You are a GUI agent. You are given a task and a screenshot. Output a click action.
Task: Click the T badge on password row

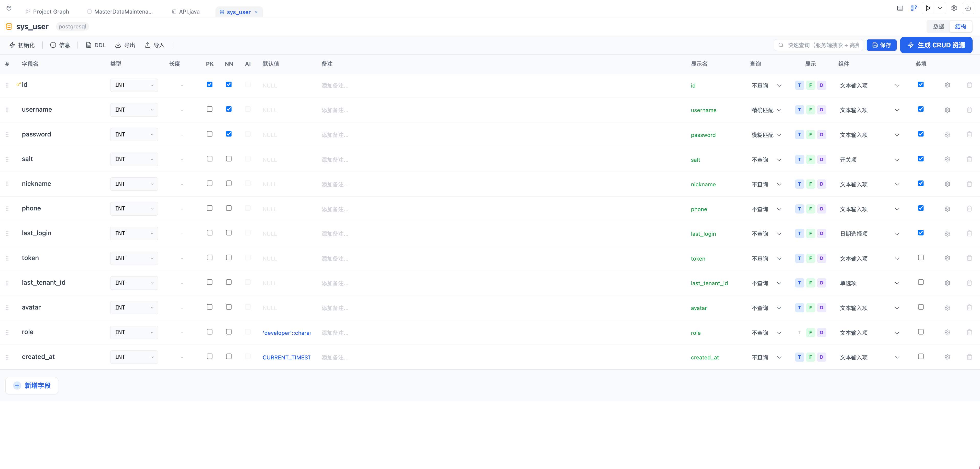(799, 135)
